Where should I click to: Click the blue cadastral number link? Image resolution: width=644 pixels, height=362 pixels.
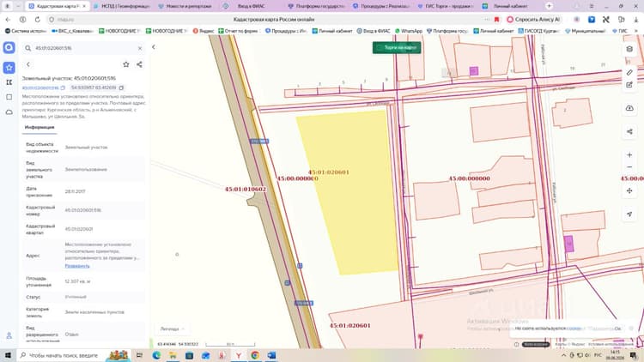[40, 87]
